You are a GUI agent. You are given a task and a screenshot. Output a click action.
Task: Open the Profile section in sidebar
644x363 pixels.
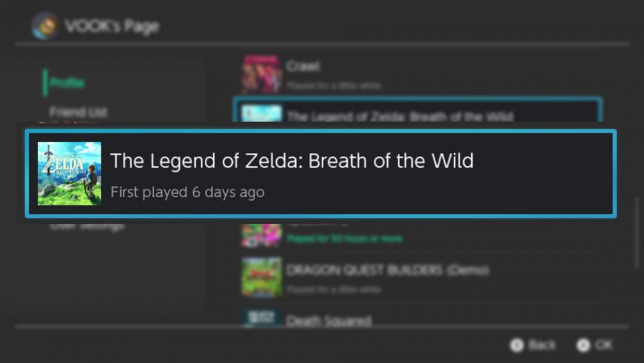(68, 83)
